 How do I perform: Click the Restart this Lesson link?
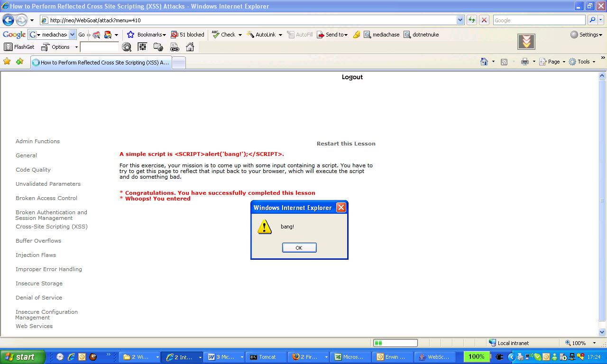[x=346, y=144]
